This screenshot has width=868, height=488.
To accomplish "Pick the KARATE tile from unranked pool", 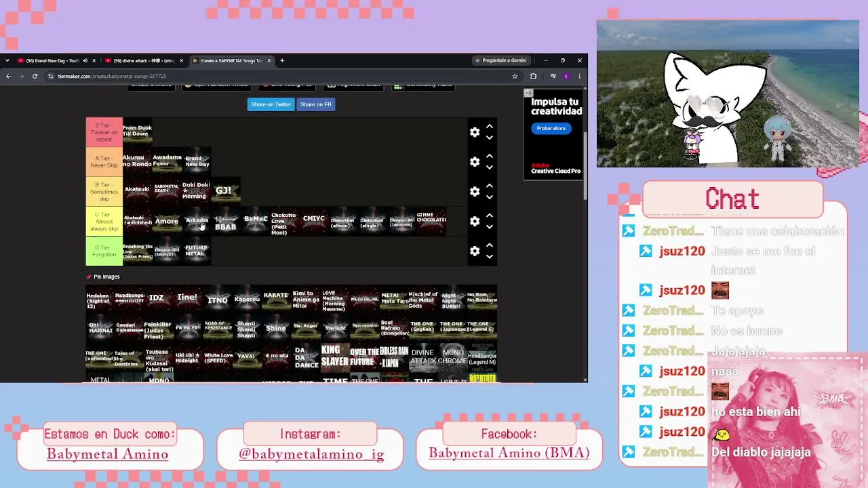I will coord(276,299).
